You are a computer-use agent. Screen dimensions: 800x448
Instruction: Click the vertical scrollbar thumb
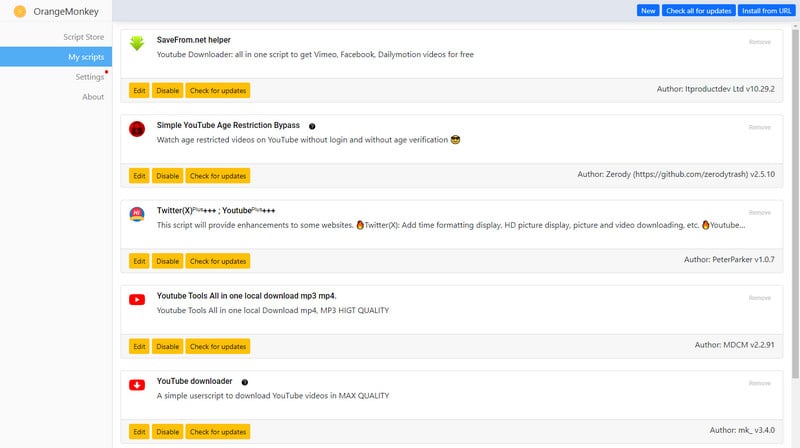[x=795, y=203]
